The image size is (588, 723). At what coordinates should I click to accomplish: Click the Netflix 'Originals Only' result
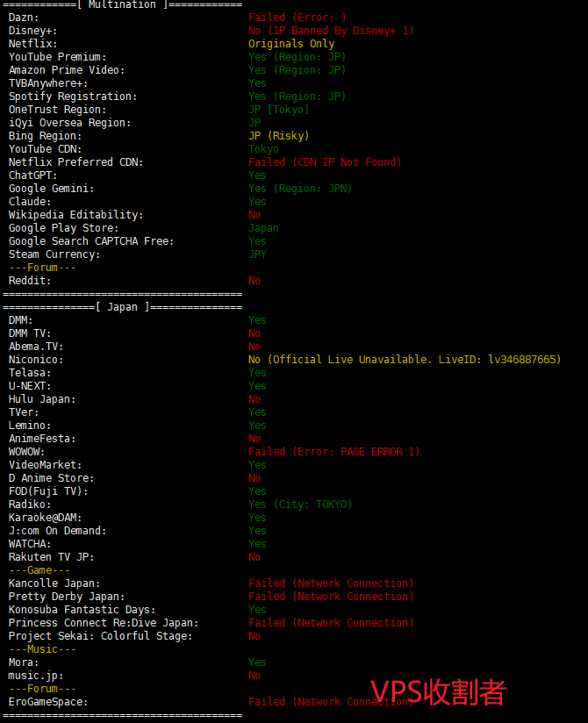pos(290,44)
